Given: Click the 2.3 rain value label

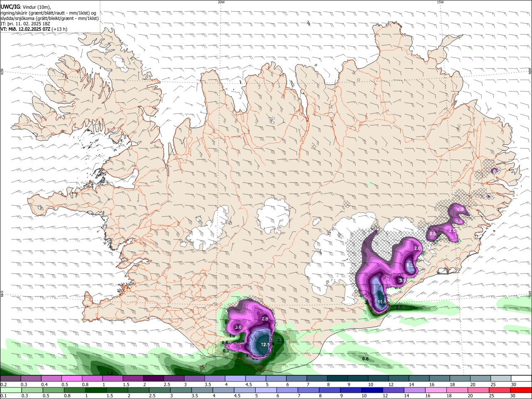Looking at the screenshot, I should click(281, 341).
